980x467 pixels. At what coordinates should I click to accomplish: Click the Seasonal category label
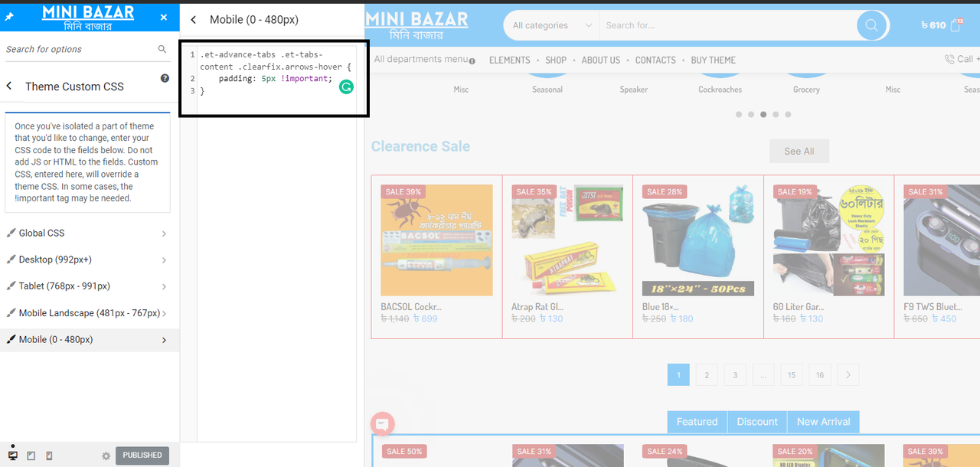(x=547, y=90)
